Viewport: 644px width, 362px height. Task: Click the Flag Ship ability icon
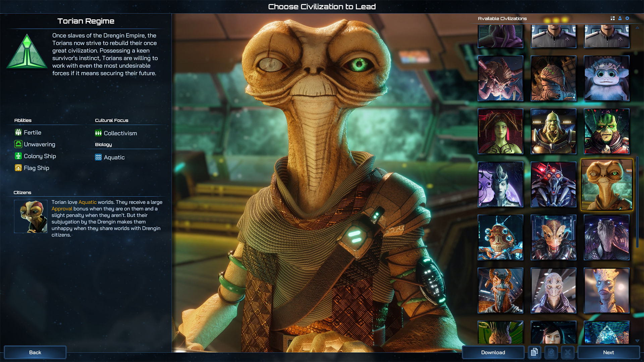18,168
